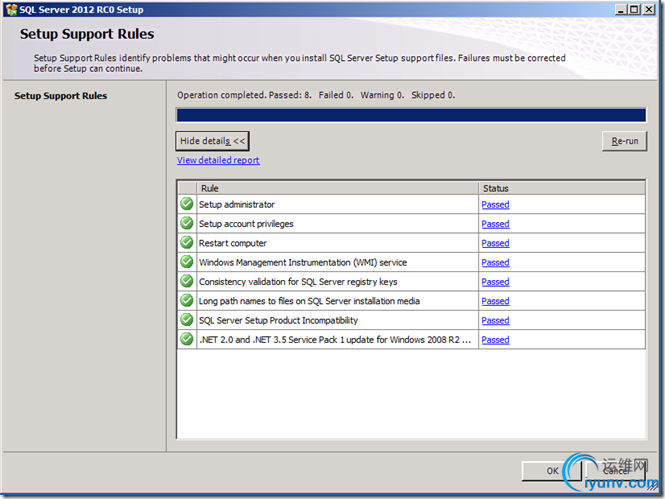Click green check icon for Setup account privileges
This screenshot has height=499, width=665.
tap(187, 223)
